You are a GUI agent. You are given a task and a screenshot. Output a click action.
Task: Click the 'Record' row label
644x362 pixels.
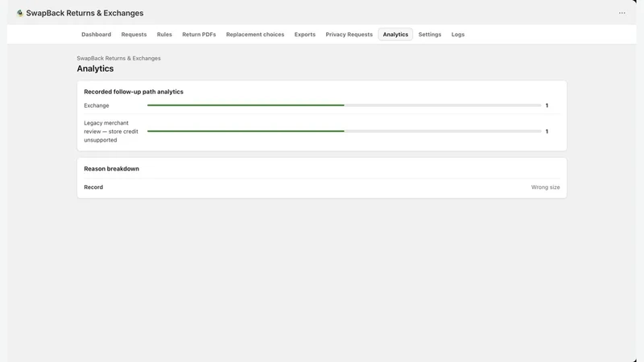pos(93,187)
